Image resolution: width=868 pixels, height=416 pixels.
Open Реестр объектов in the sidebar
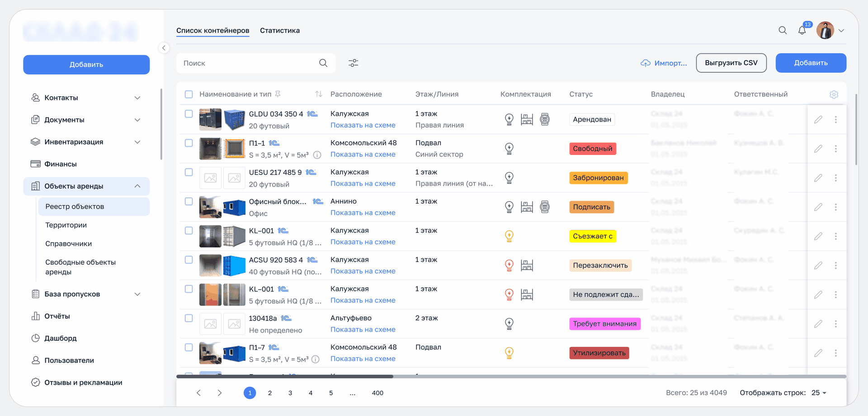click(x=75, y=206)
